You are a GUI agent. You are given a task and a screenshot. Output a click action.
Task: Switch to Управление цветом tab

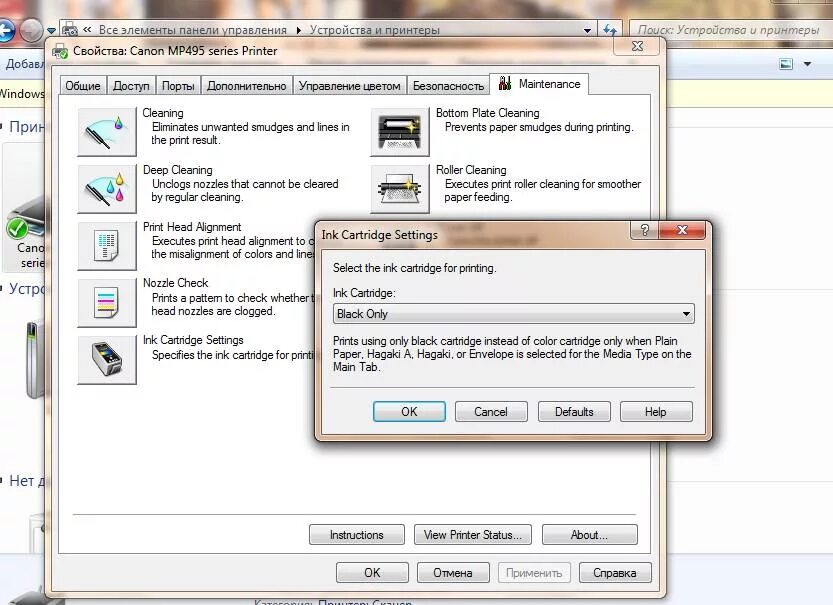click(x=350, y=86)
